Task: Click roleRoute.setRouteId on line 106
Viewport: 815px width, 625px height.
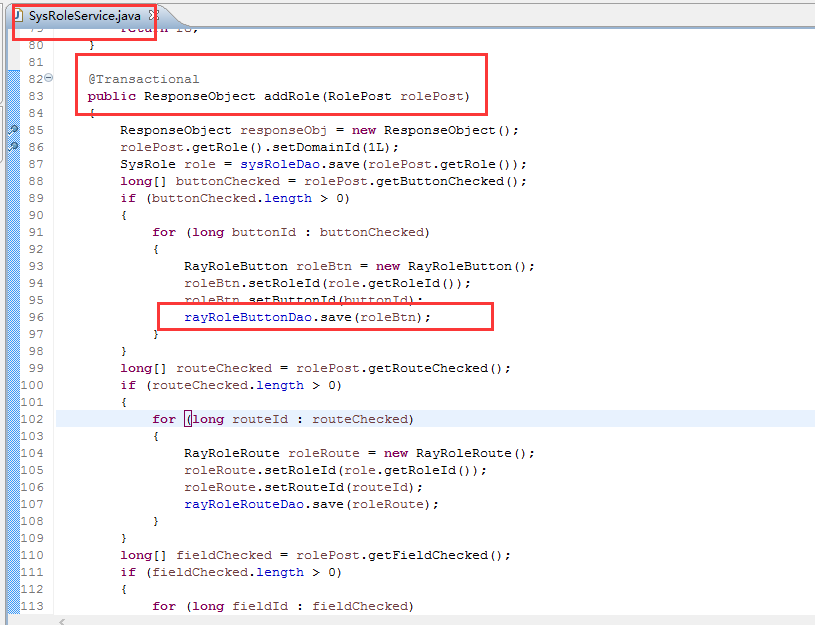Action: coord(264,487)
